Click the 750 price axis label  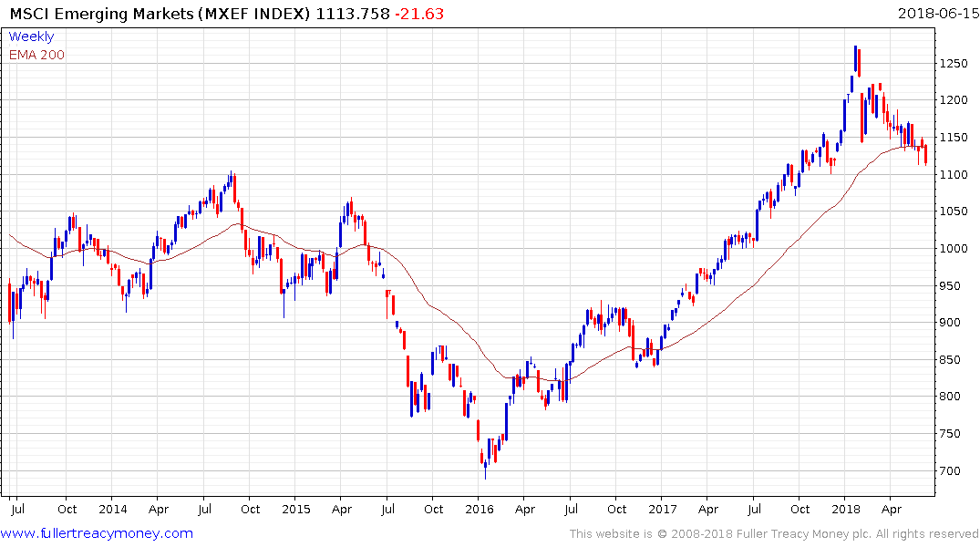tap(950, 434)
